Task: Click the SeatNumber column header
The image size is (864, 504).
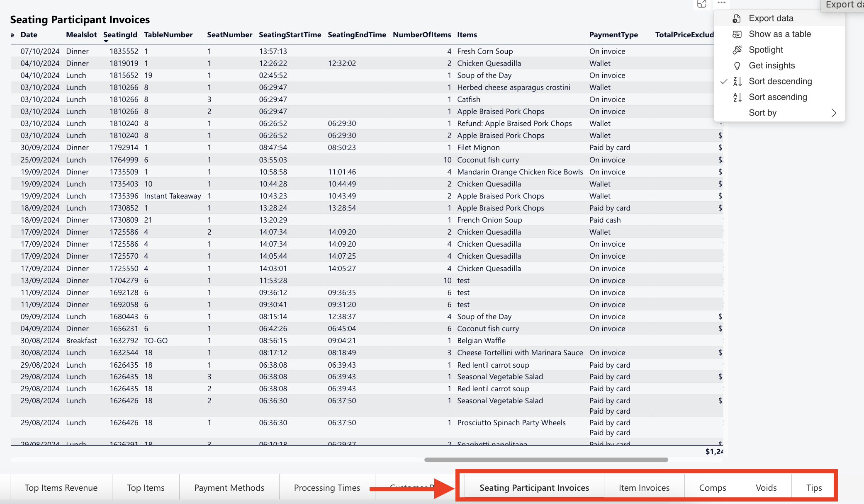Action: [x=230, y=35]
